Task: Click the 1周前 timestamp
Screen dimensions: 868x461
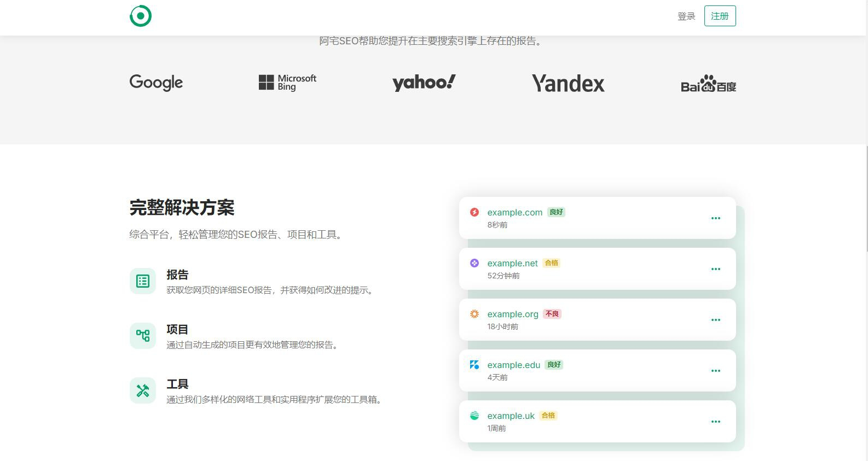Action: (x=496, y=428)
